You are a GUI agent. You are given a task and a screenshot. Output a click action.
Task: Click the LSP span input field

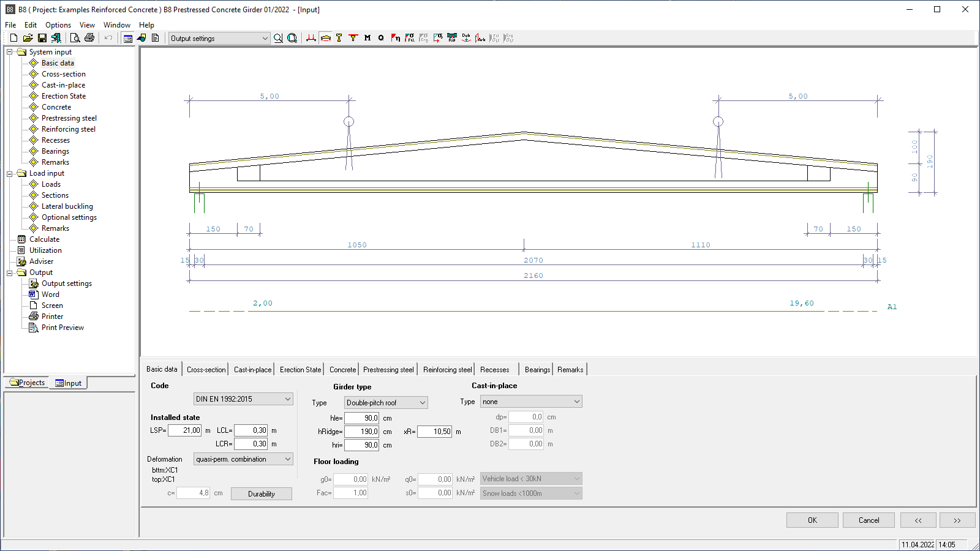coord(184,430)
